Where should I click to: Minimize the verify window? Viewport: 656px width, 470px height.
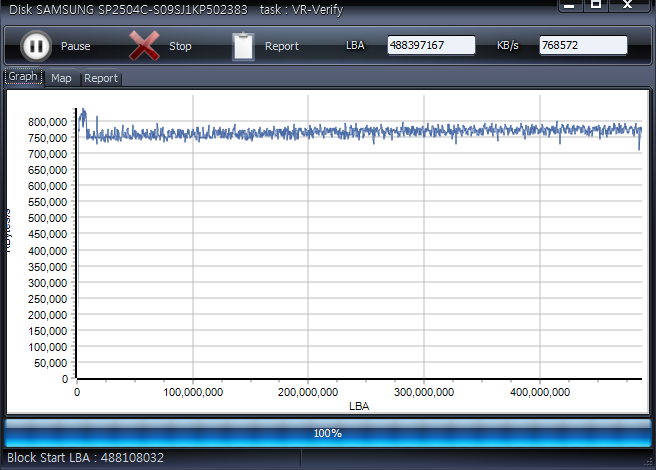pos(569,5)
